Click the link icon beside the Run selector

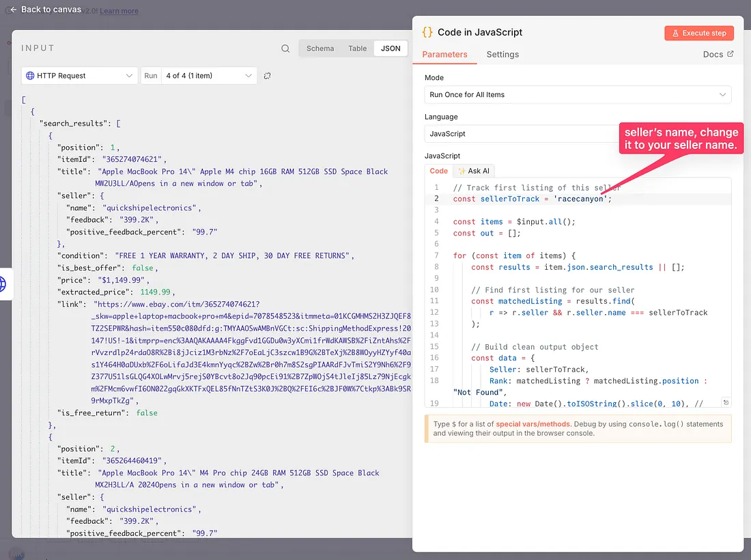click(x=268, y=76)
